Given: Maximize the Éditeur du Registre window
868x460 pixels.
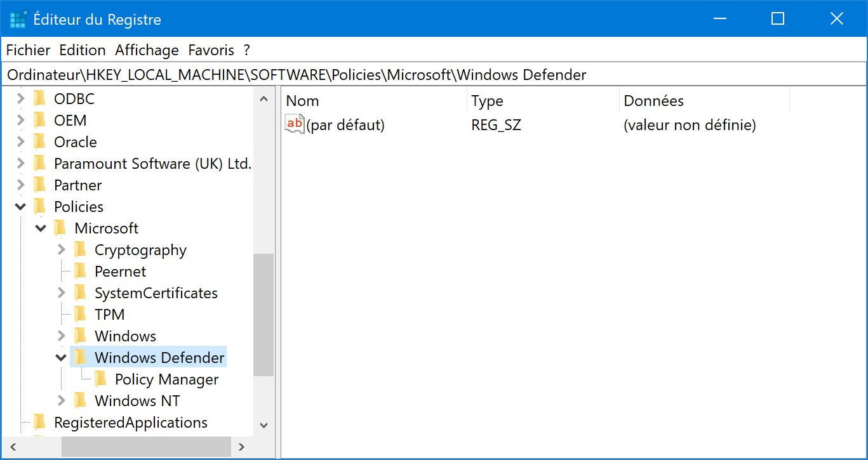Looking at the screenshot, I should (x=778, y=19).
